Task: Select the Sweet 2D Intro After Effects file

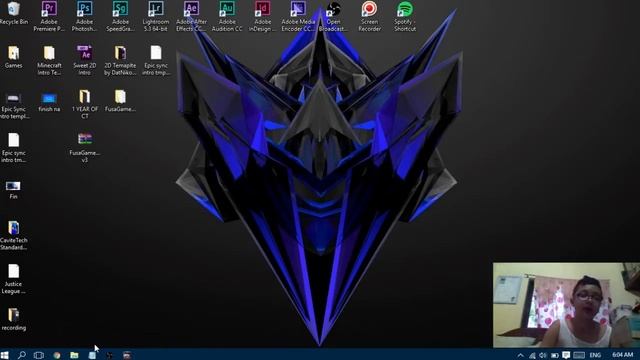Action: [84, 60]
